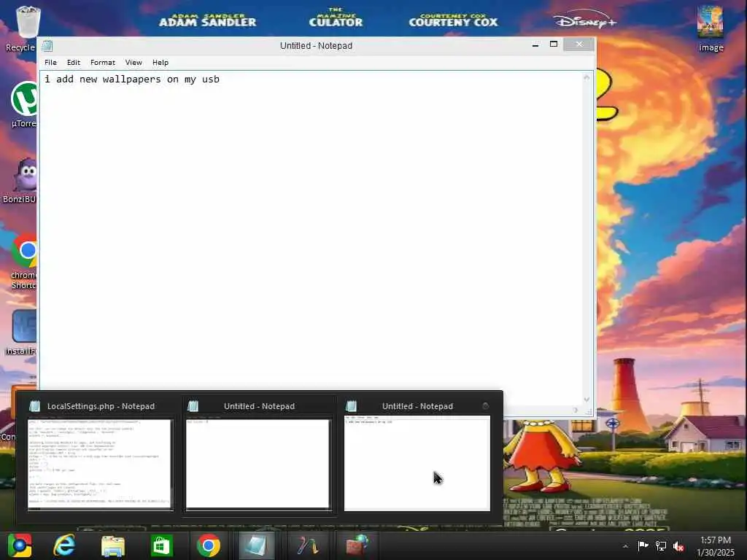Close the hovered Untitled - Notepad preview

pyautogui.click(x=485, y=405)
